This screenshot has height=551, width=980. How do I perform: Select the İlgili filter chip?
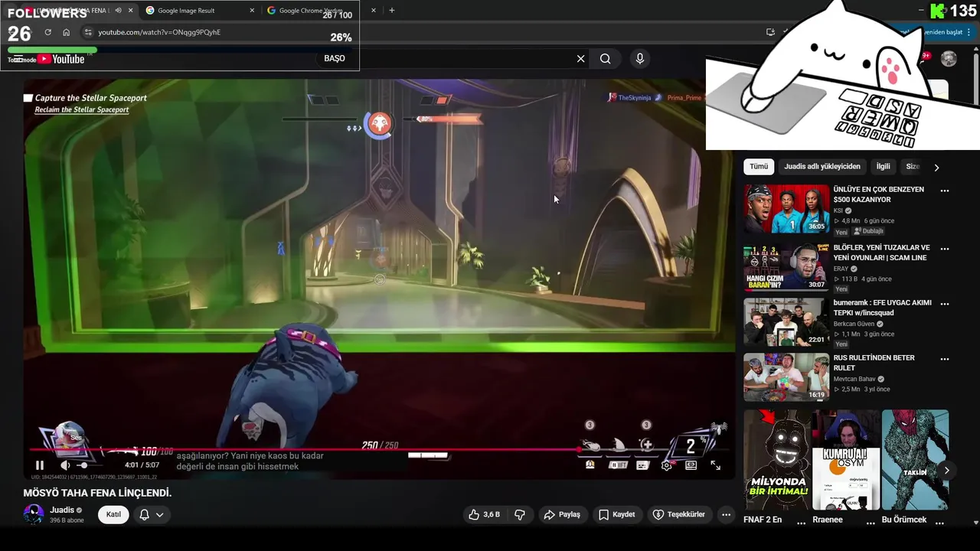point(884,166)
